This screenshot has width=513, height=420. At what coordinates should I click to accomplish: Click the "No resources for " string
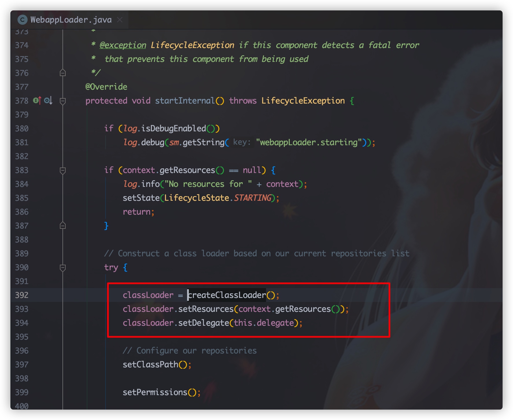point(208,184)
